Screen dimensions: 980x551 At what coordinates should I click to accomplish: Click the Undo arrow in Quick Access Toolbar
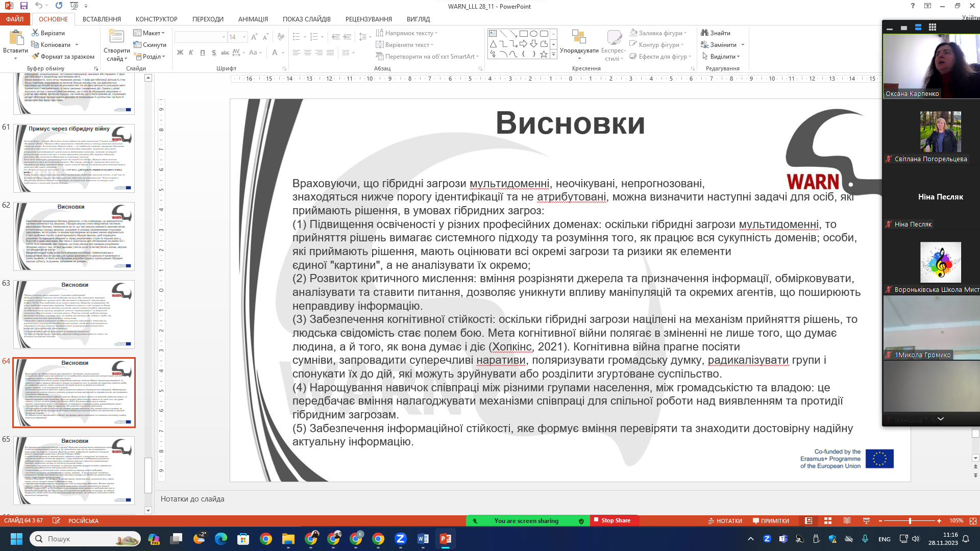pos(39,6)
